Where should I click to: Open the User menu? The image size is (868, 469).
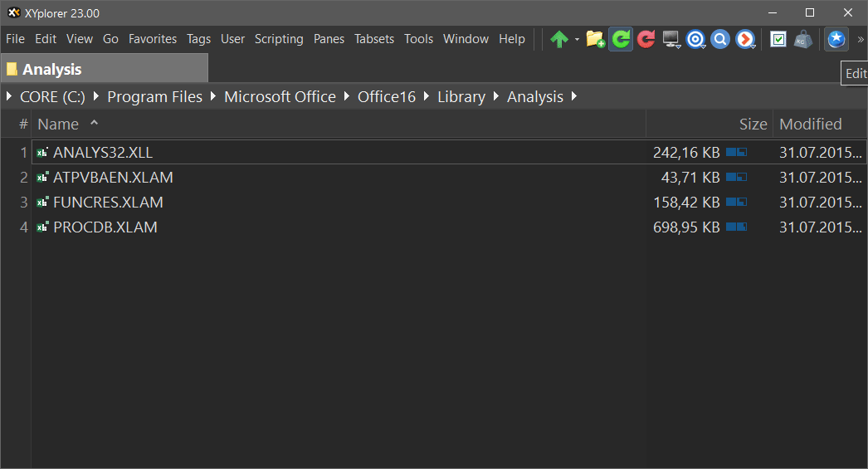(x=232, y=39)
